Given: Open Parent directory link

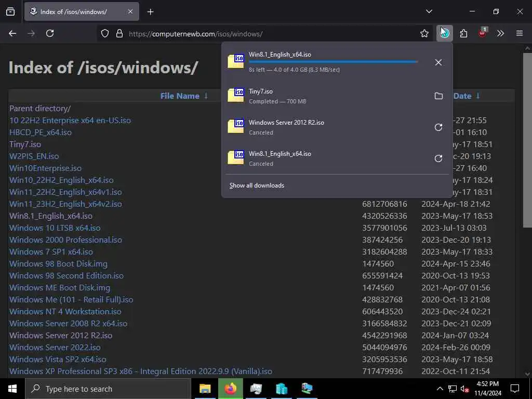Looking at the screenshot, I should (39, 109).
